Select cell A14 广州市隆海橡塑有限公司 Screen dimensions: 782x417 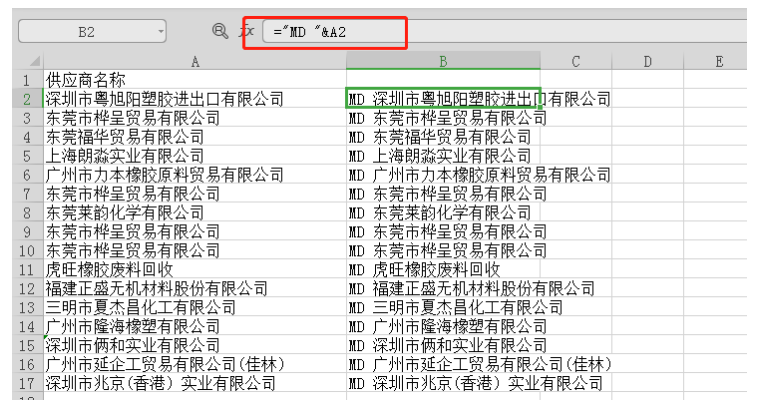[x=195, y=326]
